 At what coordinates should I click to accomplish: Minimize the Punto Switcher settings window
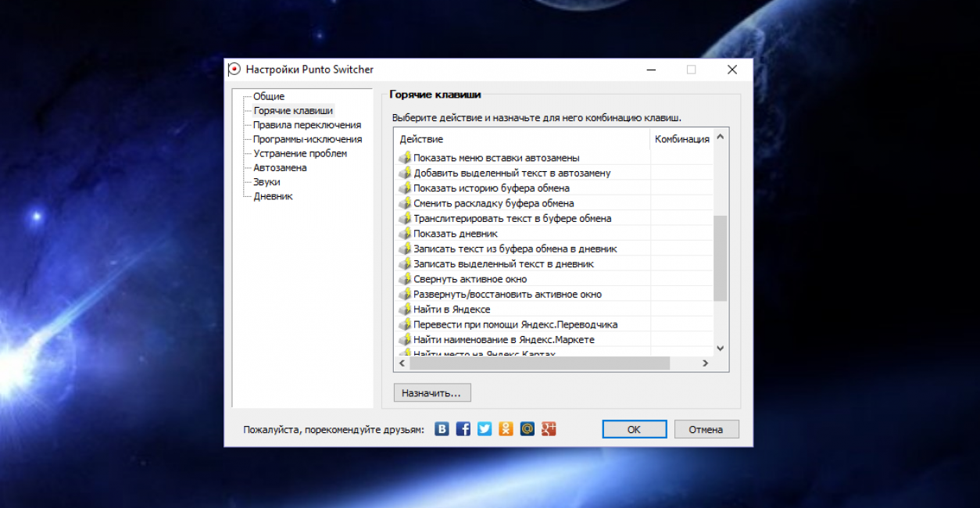coord(651,70)
